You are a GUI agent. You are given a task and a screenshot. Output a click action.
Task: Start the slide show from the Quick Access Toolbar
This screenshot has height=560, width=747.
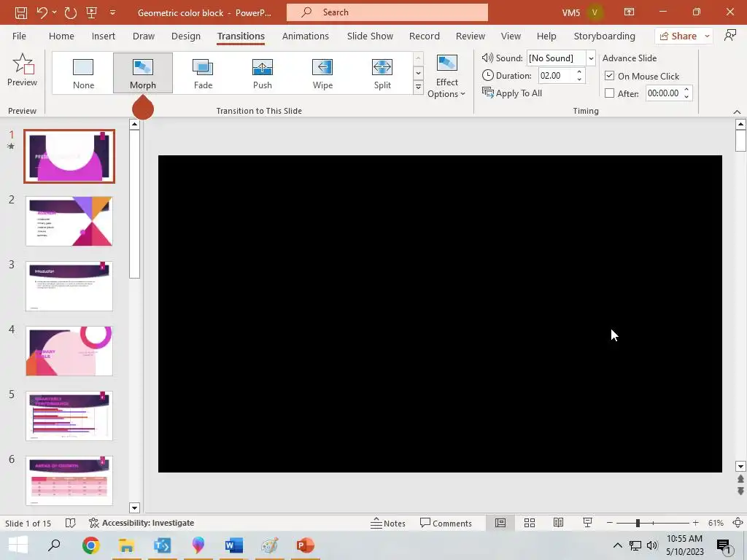click(91, 12)
